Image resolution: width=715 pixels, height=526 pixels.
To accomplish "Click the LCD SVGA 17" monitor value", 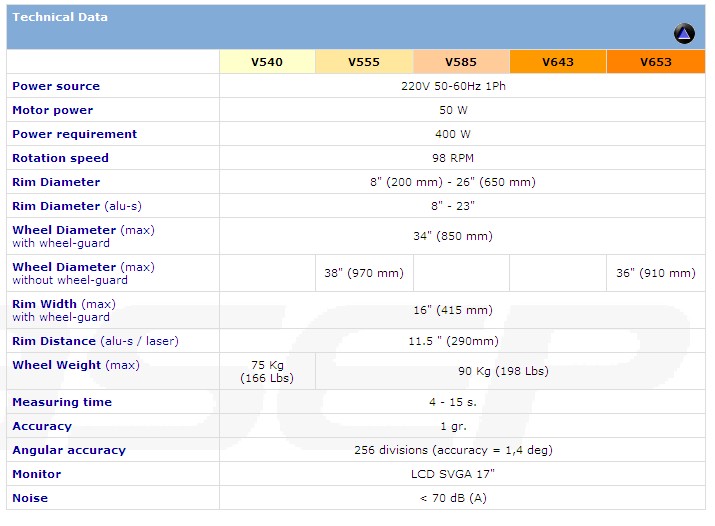I will [452, 474].
